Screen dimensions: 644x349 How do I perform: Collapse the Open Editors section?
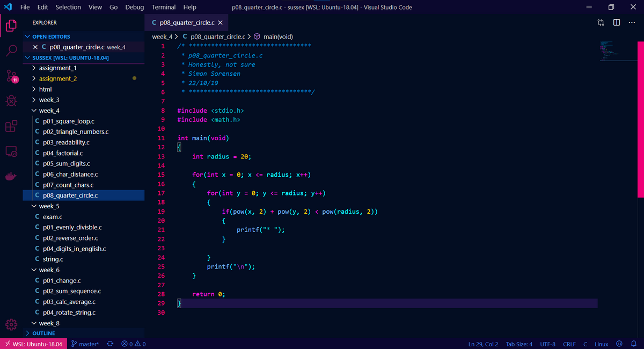pos(50,37)
